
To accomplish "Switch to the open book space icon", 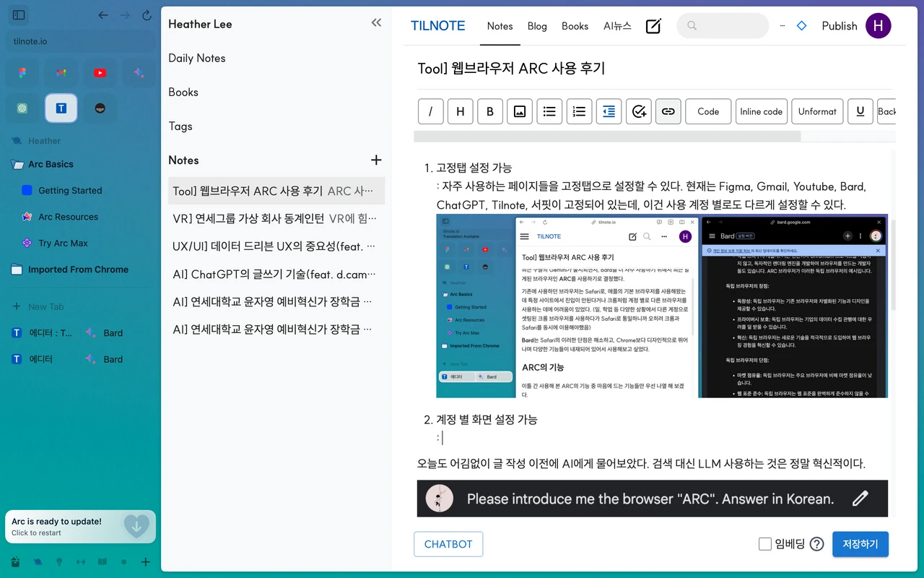I will click(x=103, y=561).
